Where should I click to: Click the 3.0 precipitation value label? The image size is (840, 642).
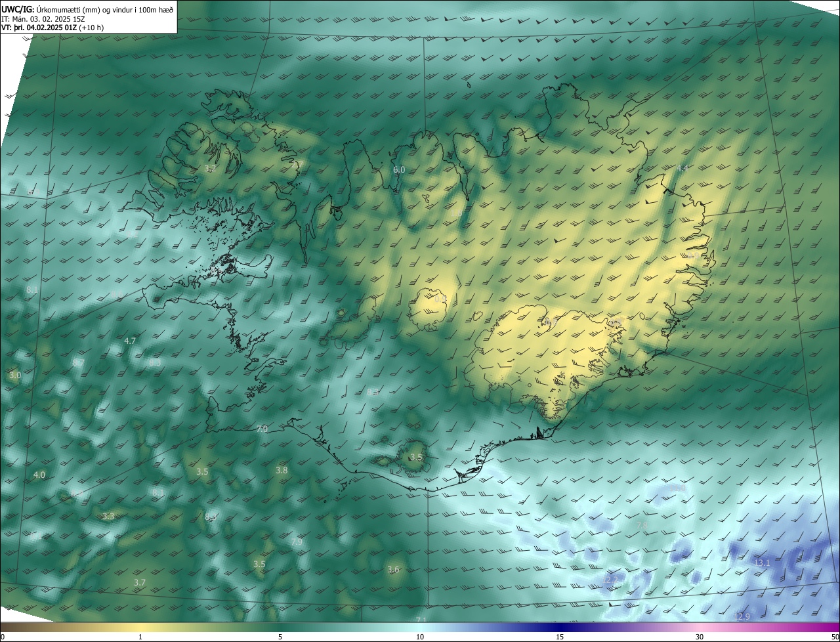point(15,375)
